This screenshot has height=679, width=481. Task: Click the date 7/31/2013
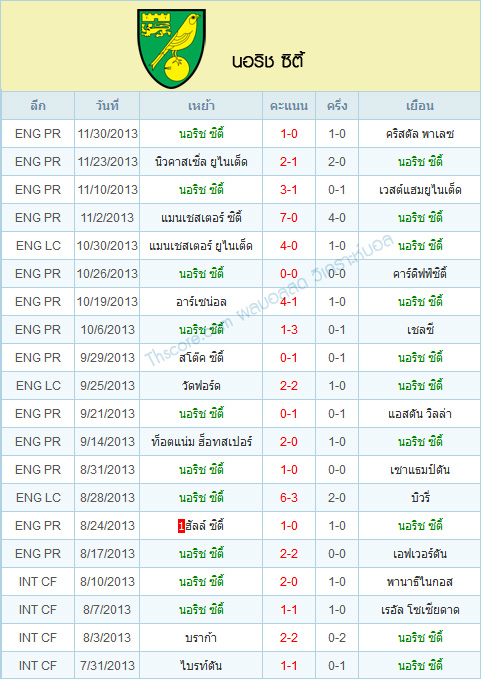107,666
